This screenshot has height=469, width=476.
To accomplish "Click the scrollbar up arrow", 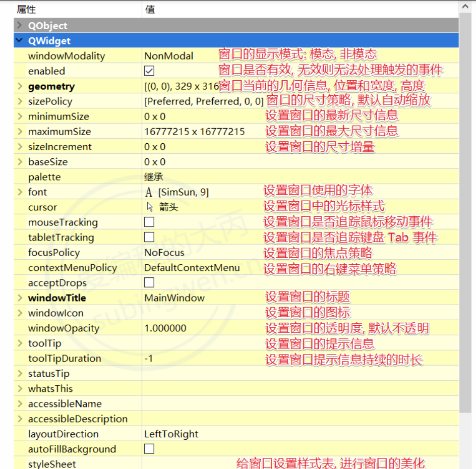I will coord(465,7).
